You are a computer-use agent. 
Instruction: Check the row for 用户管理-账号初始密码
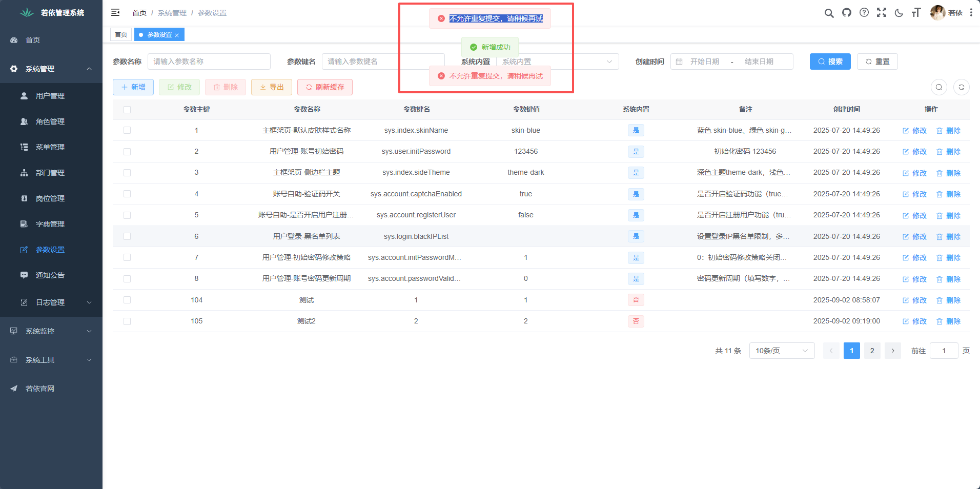pyautogui.click(x=127, y=152)
